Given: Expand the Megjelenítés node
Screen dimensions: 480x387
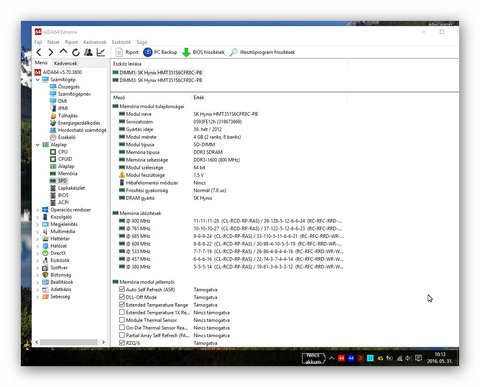Looking at the screenshot, I should click(38, 224).
